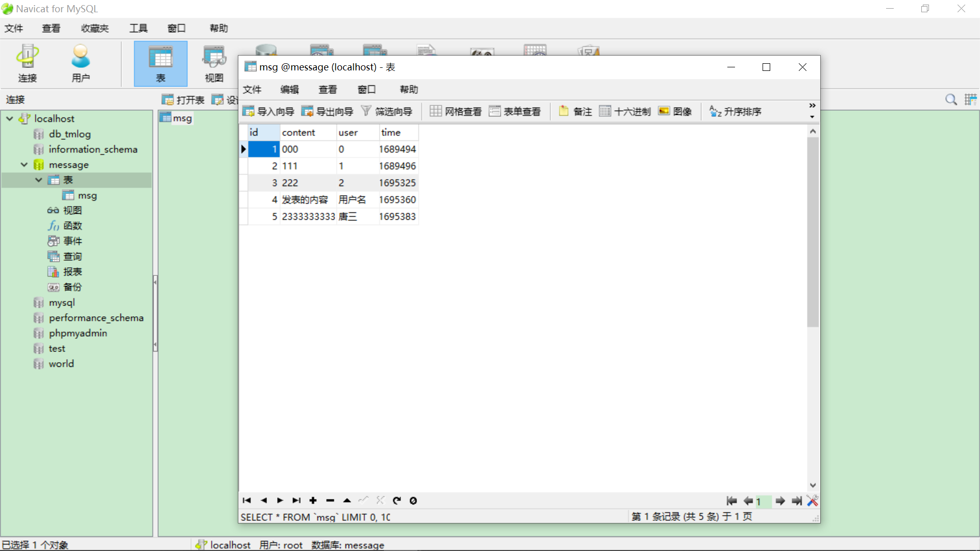Open the Favorites menu in main window
The height and width of the screenshot is (551, 980).
click(94, 28)
